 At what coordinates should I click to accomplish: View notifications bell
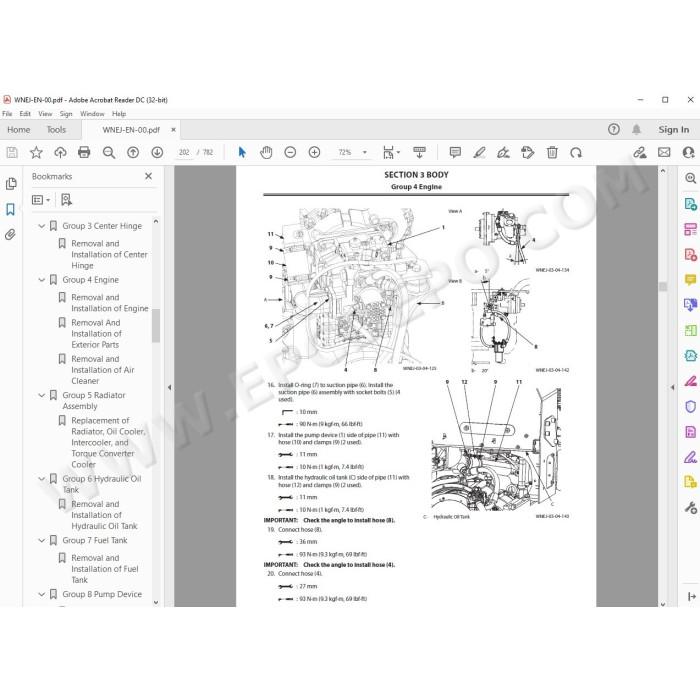[x=637, y=129]
